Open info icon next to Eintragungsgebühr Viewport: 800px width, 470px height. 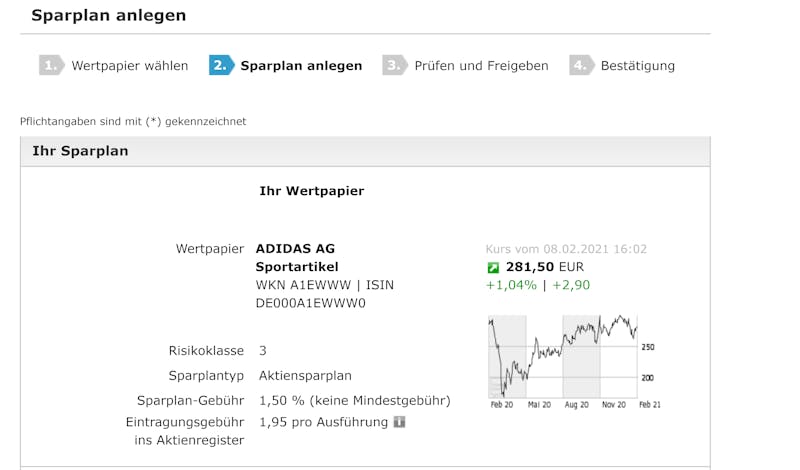tap(399, 422)
